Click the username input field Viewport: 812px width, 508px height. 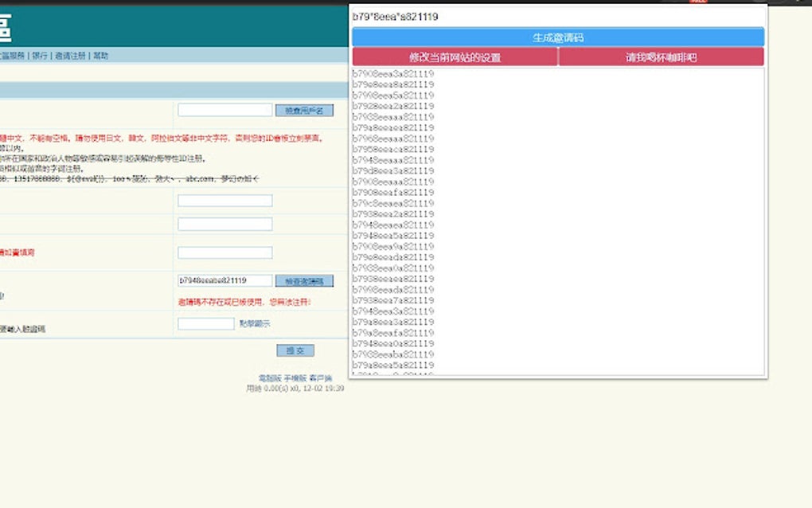coord(224,109)
